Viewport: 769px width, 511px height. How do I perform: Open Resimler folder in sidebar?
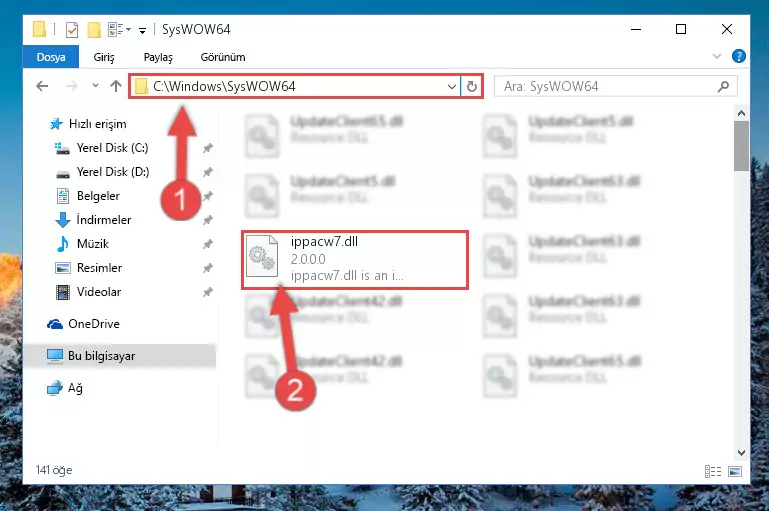point(99,268)
